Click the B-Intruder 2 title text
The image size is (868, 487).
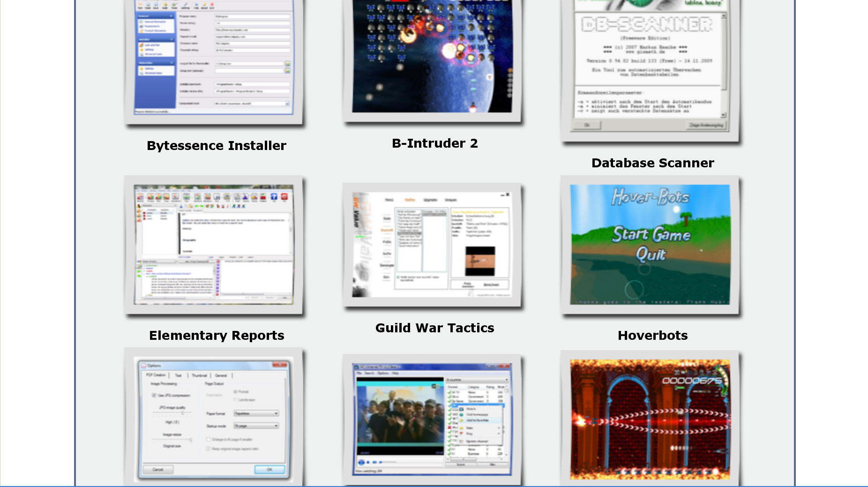(434, 143)
